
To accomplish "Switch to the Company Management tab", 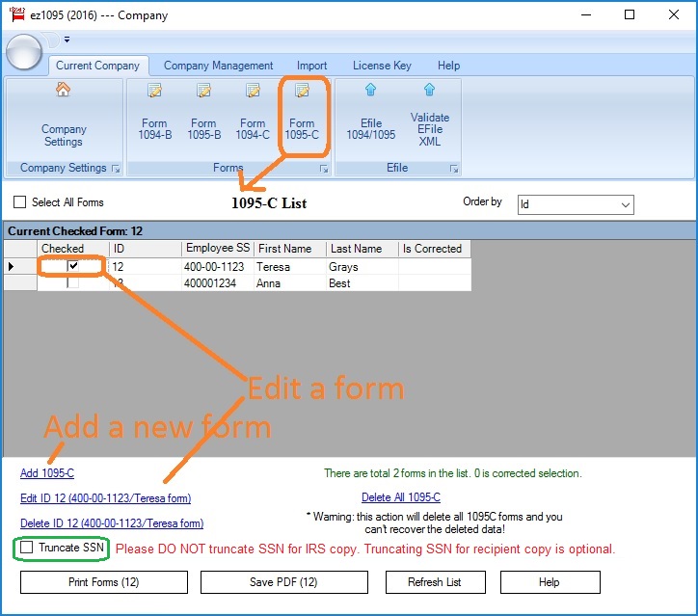I will 218,66.
